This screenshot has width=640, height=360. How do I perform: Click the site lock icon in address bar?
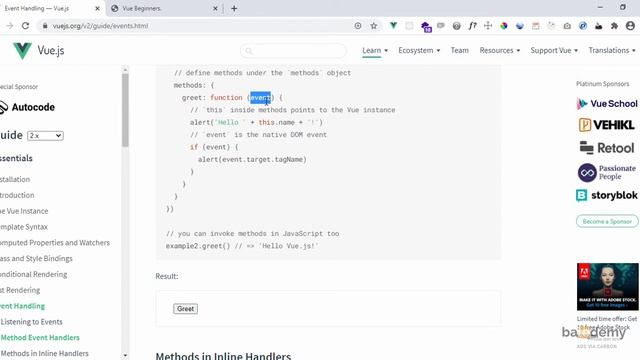pyautogui.click(x=44, y=26)
